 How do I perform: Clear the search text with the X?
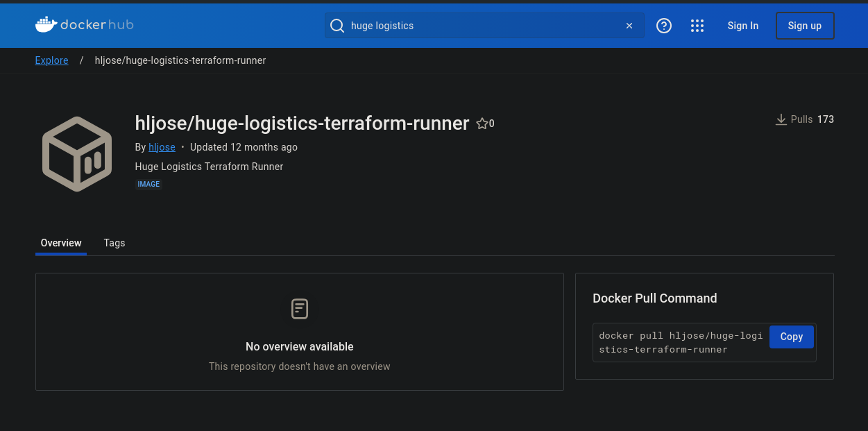(629, 26)
